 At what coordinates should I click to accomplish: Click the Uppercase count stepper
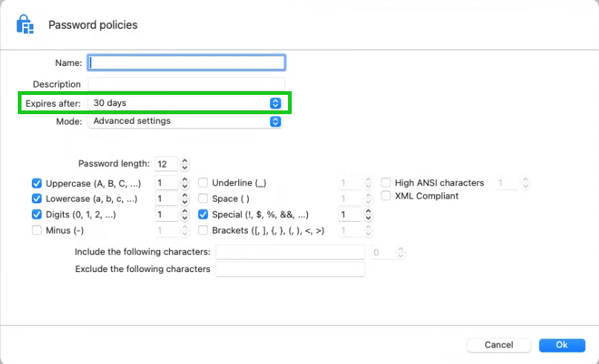click(184, 183)
